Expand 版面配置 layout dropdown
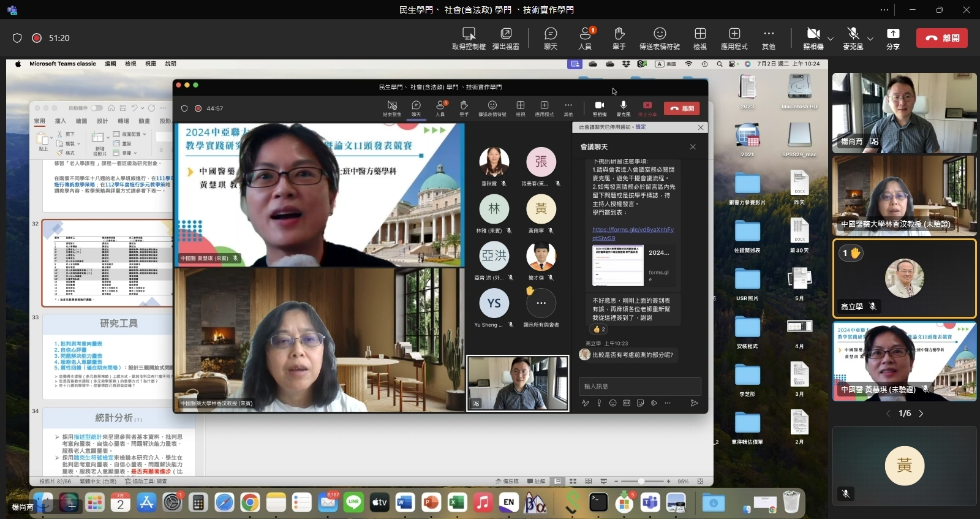 tap(145, 134)
